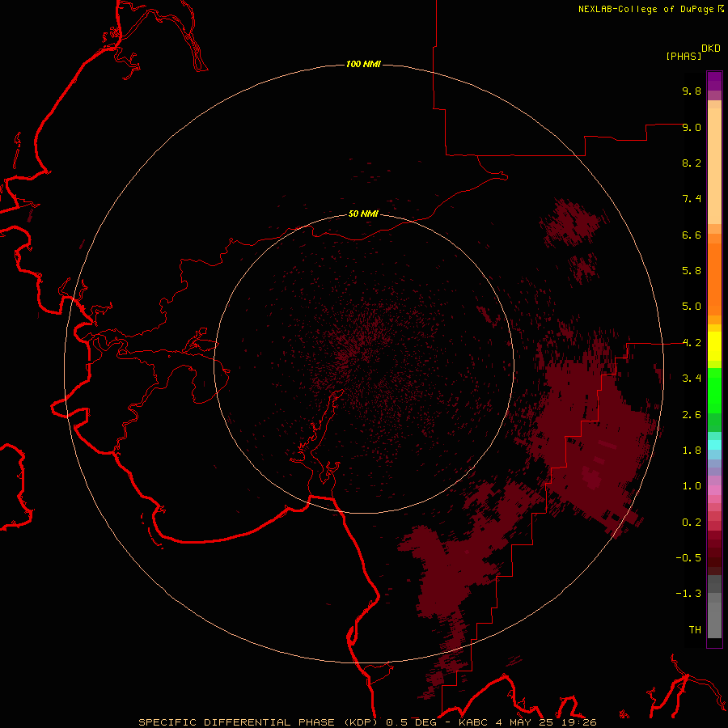Select the 5.8 scale value
Screen dimensions: 728x728
click(x=692, y=271)
